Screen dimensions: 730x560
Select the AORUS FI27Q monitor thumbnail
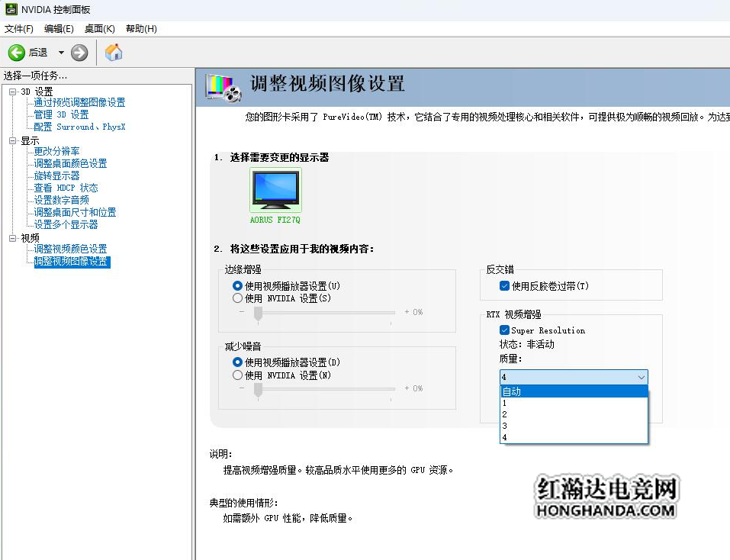[275, 191]
